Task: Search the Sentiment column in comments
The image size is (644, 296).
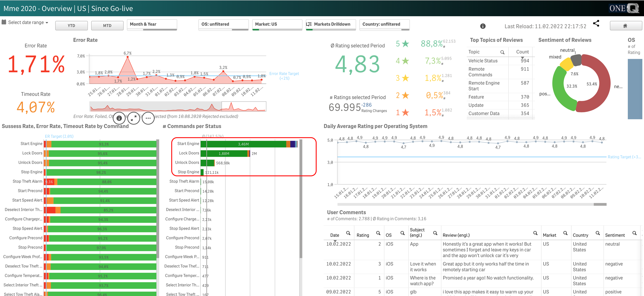Action: pyautogui.click(x=634, y=233)
